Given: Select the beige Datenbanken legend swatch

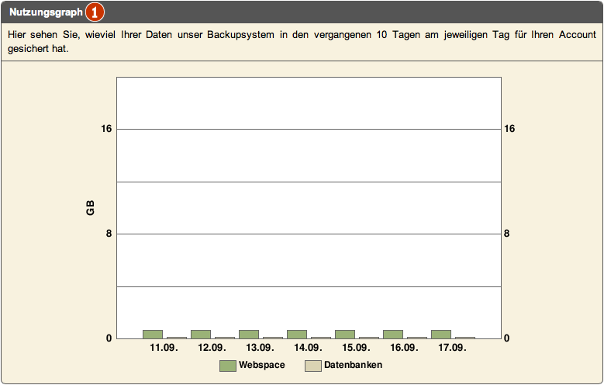Looking at the screenshot, I should 313,366.
